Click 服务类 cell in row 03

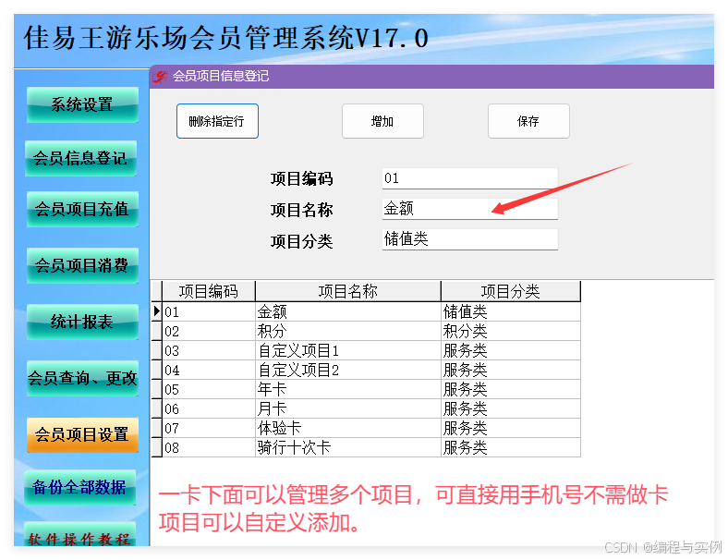coord(511,350)
